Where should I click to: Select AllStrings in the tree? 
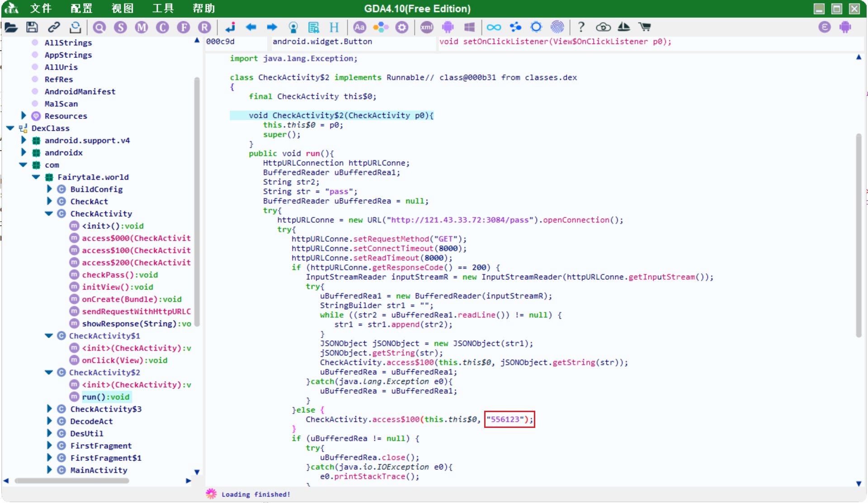[x=68, y=43]
